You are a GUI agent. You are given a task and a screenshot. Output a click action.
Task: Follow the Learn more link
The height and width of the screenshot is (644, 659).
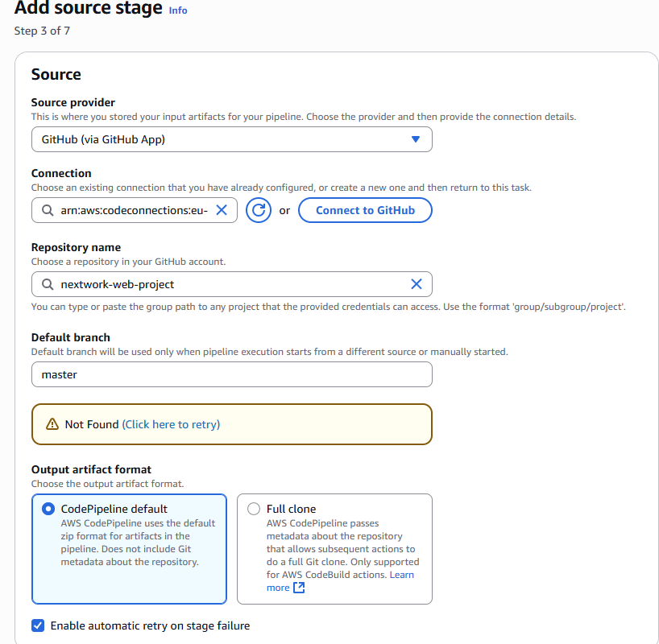pyautogui.click(x=401, y=575)
